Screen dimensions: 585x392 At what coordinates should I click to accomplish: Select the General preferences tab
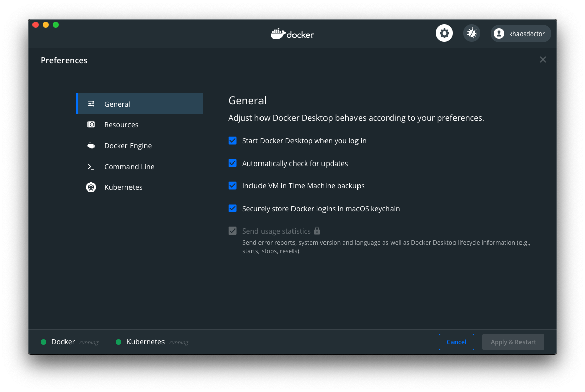(x=139, y=104)
